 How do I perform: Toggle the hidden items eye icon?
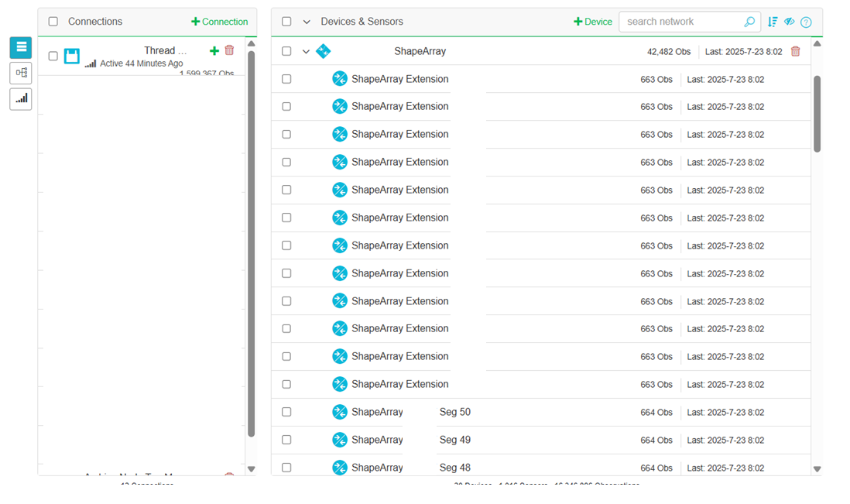click(790, 22)
